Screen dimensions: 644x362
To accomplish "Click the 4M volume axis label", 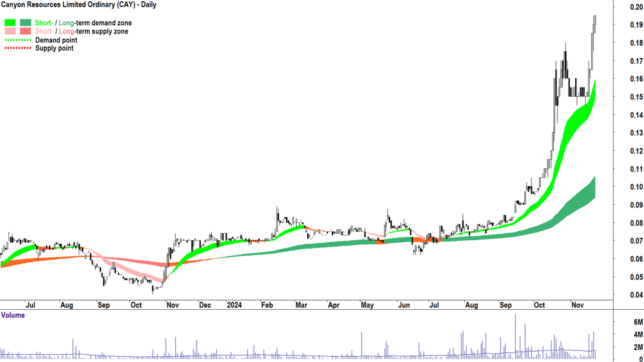I will 638,334.
